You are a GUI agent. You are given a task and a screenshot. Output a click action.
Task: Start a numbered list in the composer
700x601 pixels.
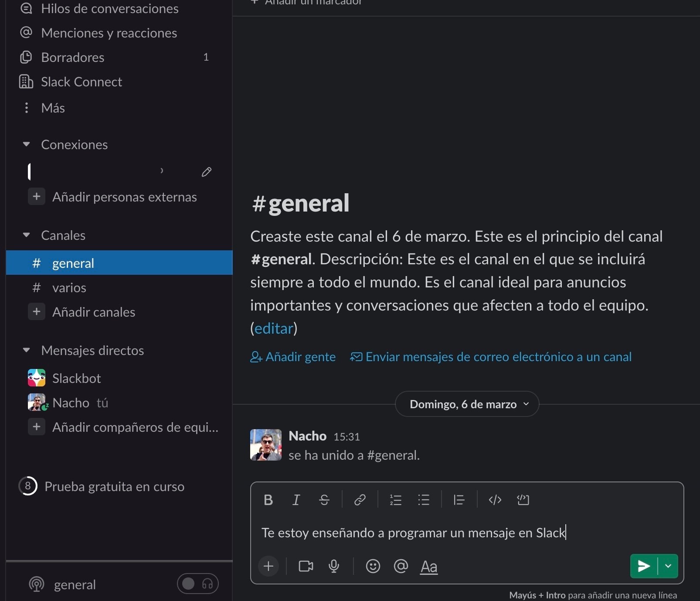(395, 500)
